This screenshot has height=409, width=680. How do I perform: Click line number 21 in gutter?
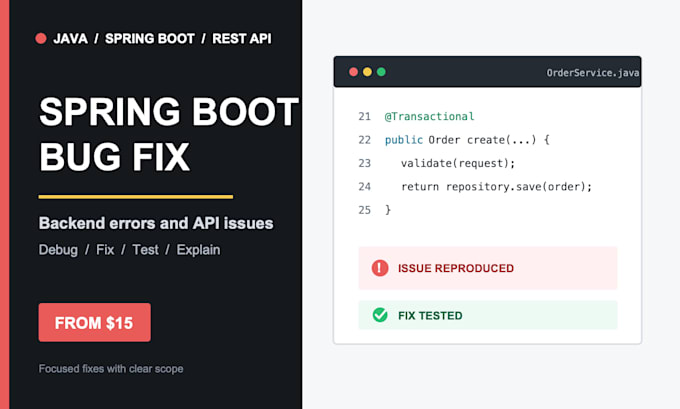(x=365, y=116)
